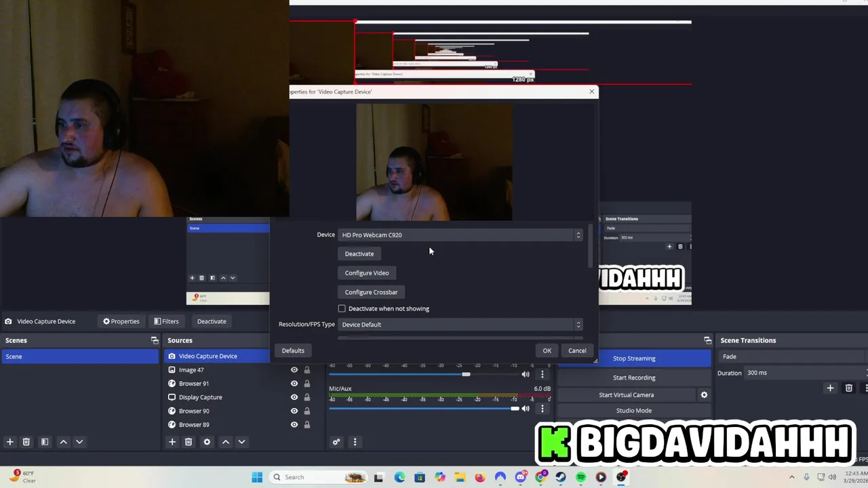Open Spotify from the taskbar
The height and width of the screenshot is (488, 868).
coord(581,477)
